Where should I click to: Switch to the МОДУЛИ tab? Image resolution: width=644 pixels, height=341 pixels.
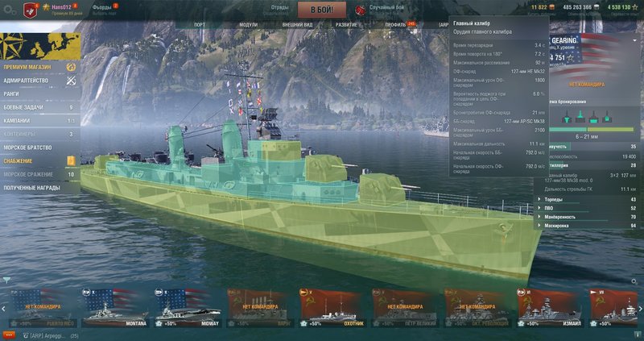(x=249, y=25)
